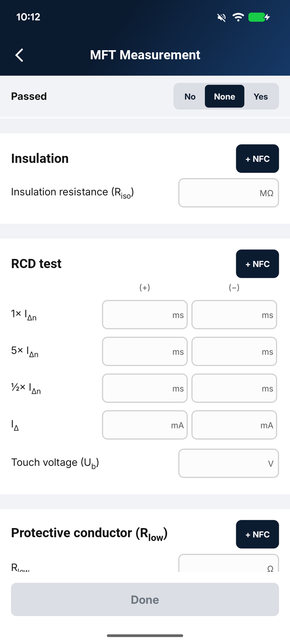Go back using the chevron arrow

click(x=19, y=55)
